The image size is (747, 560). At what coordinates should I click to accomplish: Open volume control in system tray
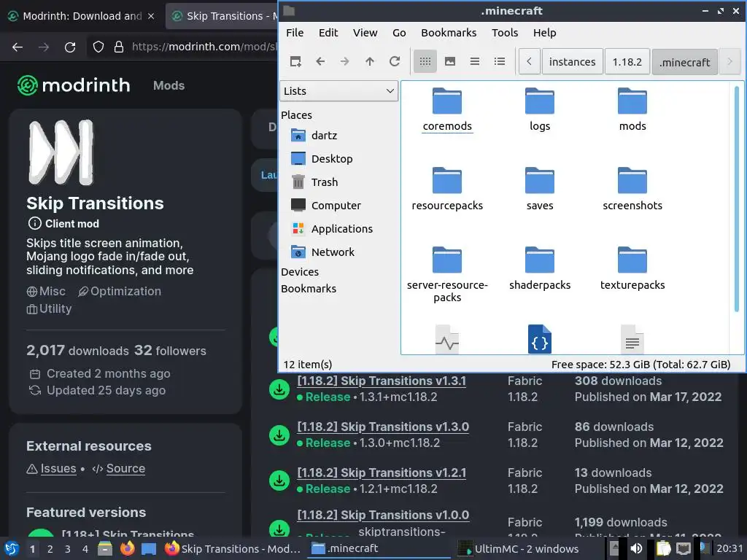636,548
